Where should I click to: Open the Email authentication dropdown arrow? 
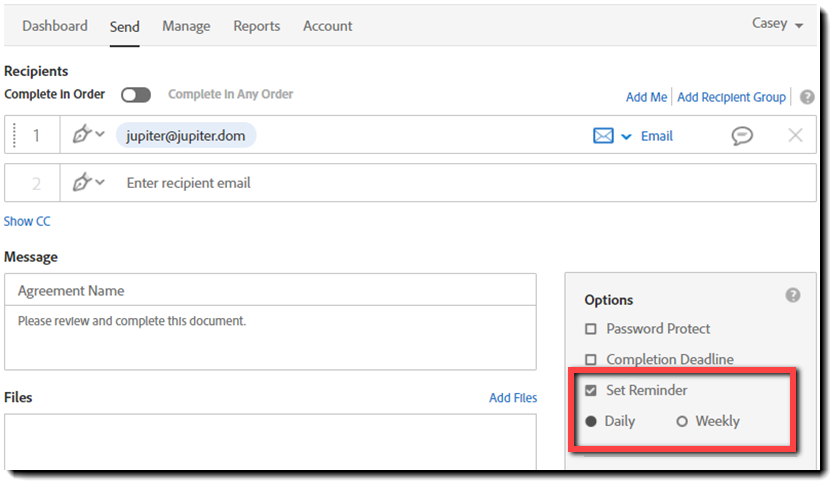[627, 137]
